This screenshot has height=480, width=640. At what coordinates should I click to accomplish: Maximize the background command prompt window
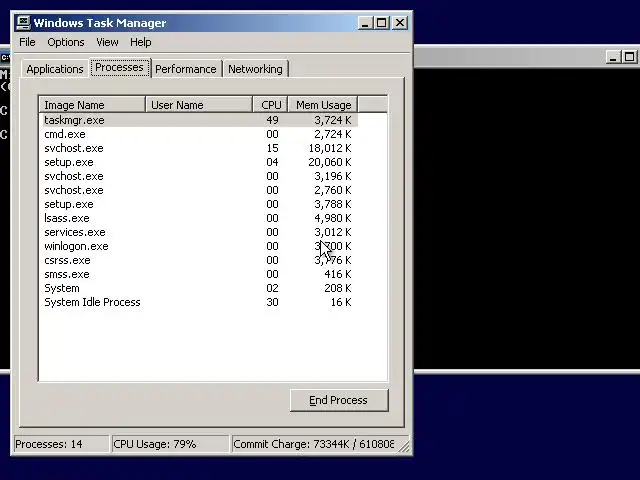(x=629, y=57)
